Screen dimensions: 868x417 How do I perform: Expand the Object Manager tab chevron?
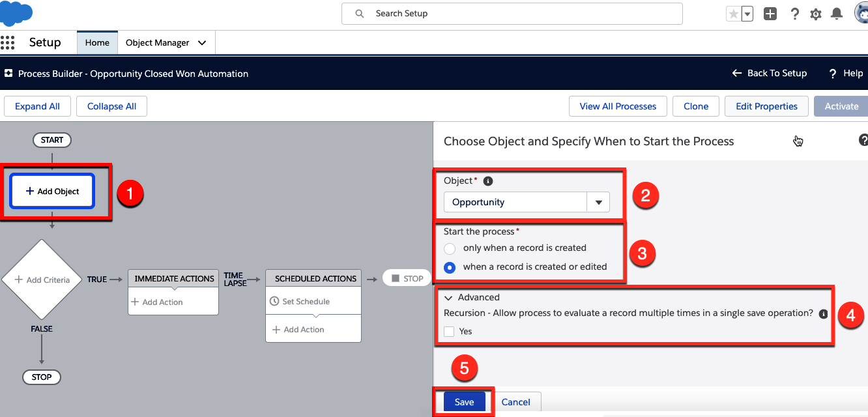[202, 43]
